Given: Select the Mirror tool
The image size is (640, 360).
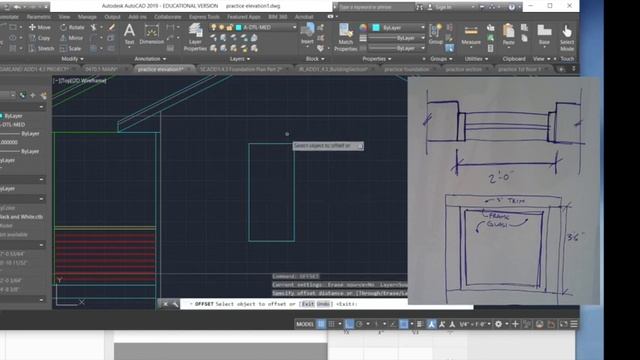Looking at the screenshot, I should pyautogui.click(x=71, y=38).
